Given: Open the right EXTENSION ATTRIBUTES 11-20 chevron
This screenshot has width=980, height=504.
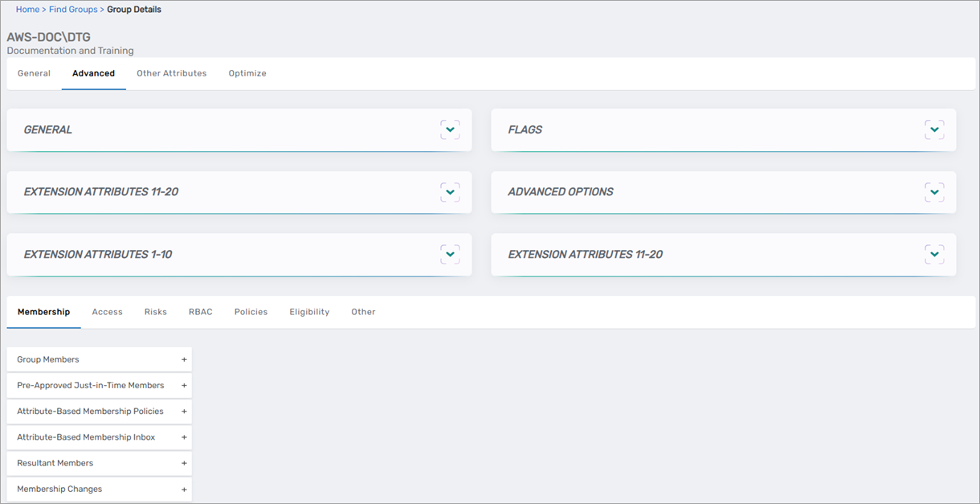Looking at the screenshot, I should pos(934,253).
